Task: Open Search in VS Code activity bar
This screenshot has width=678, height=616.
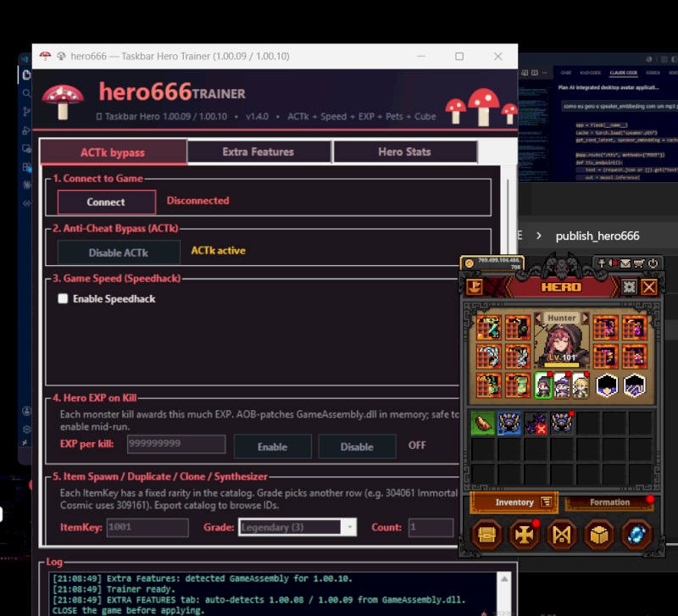Action: [x=26, y=93]
